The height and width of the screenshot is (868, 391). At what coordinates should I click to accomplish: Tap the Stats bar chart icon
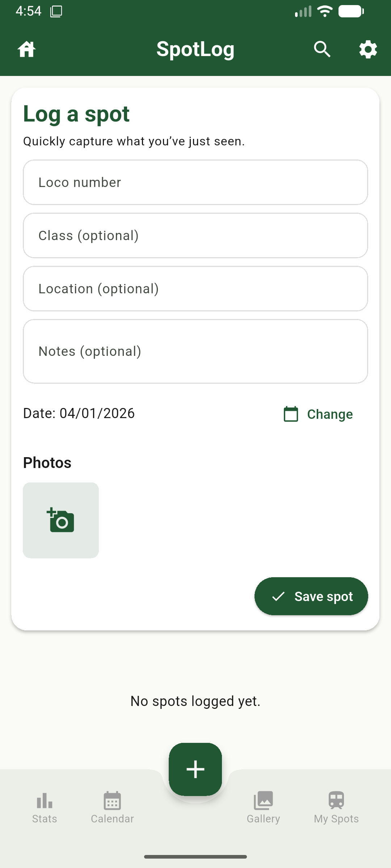(x=45, y=800)
